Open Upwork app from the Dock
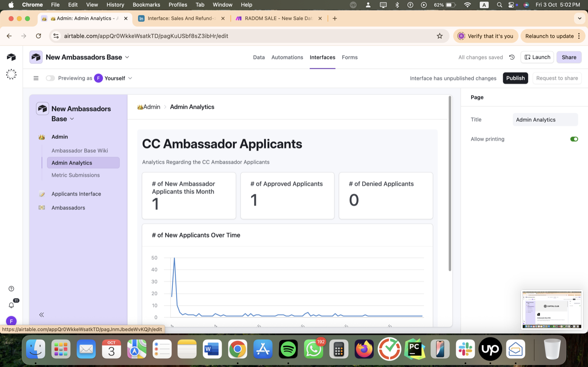The width and height of the screenshot is (588, 367). tap(490, 349)
